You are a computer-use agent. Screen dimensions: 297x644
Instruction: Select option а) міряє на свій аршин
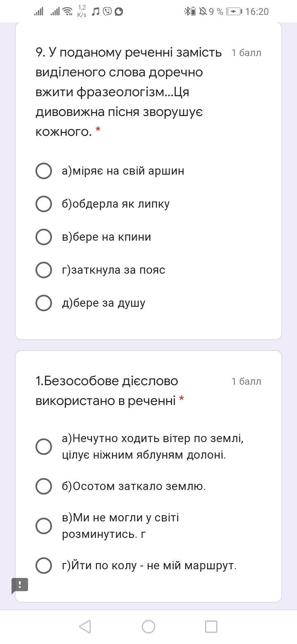pos(44,171)
